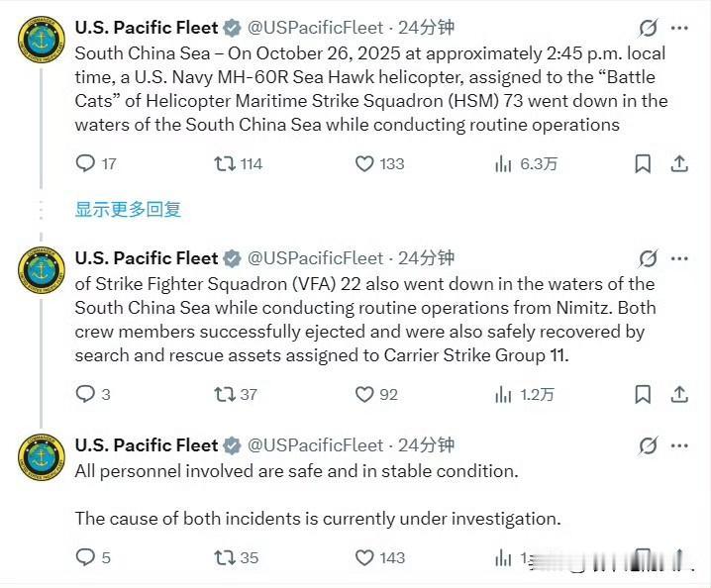Reply to the third tweet with 5 replies
Viewport: 711px width, 588px height.
pos(86,557)
